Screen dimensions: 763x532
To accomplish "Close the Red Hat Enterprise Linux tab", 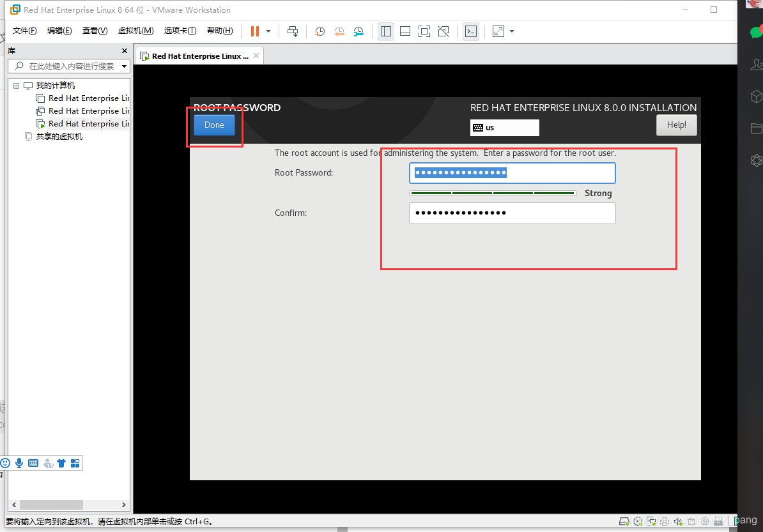I will click(256, 56).
